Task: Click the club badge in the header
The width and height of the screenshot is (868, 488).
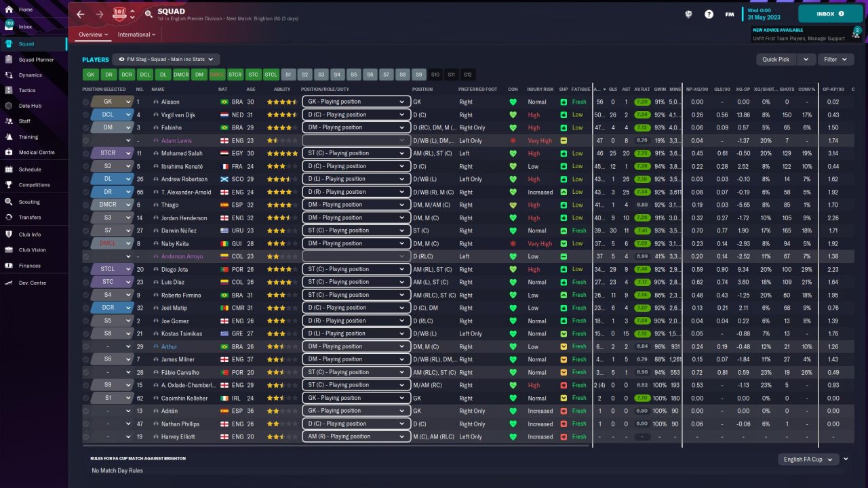Action: (x=119, y=14)
